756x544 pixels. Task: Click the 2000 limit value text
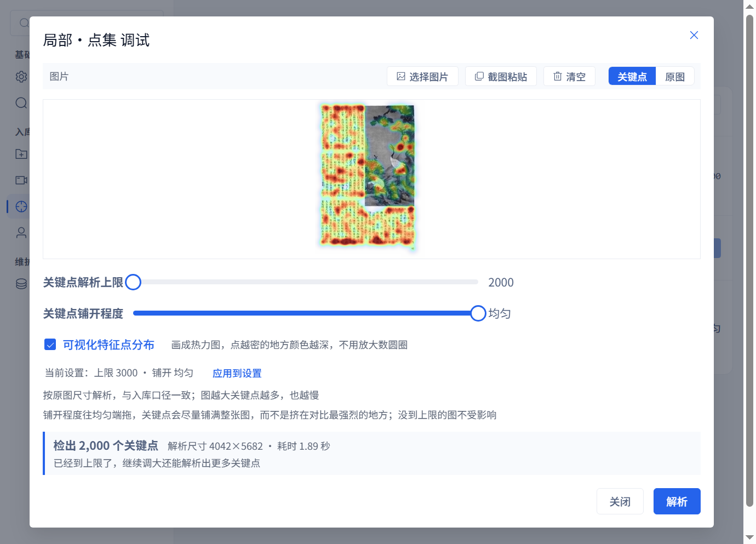tap(501, 283)
